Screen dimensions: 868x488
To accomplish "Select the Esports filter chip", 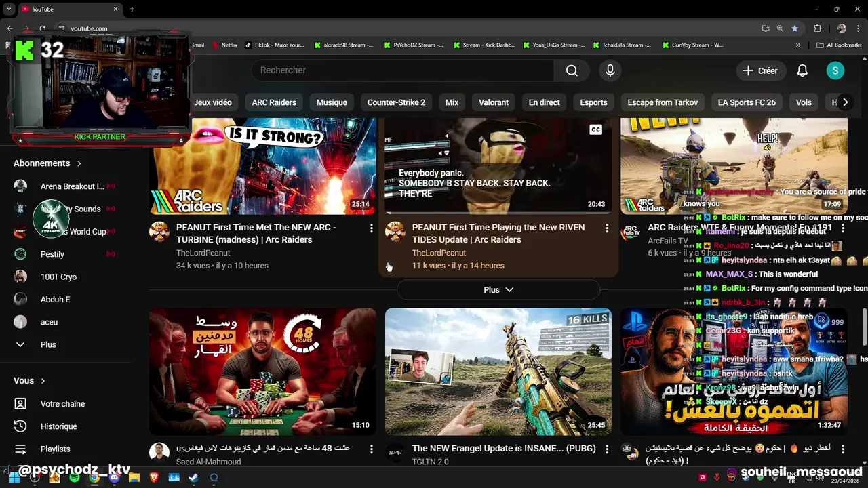I will [593, 102].
